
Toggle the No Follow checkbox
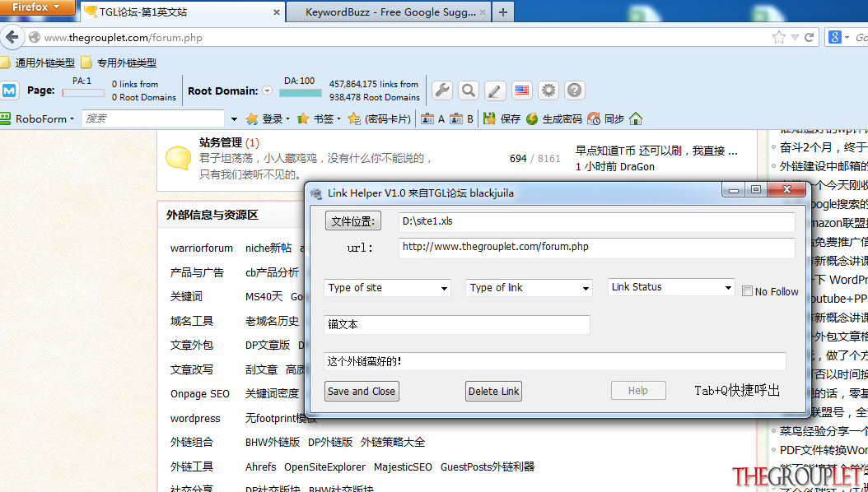747,290
